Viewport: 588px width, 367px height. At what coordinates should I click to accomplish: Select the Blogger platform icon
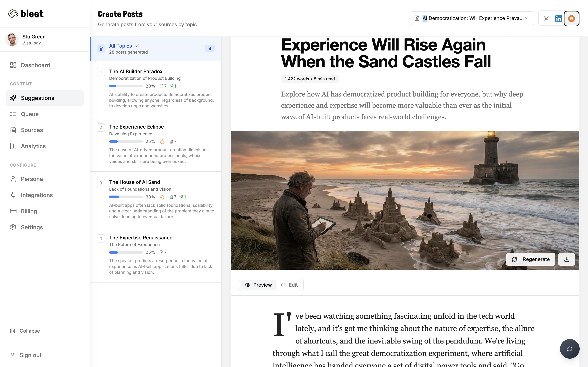point(571,18)
